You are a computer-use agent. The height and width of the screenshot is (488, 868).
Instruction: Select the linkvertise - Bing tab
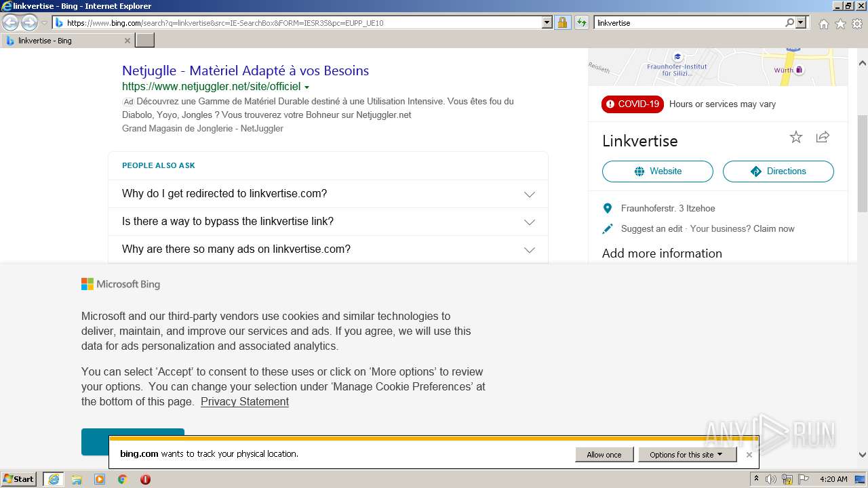[x=68, y=41]
